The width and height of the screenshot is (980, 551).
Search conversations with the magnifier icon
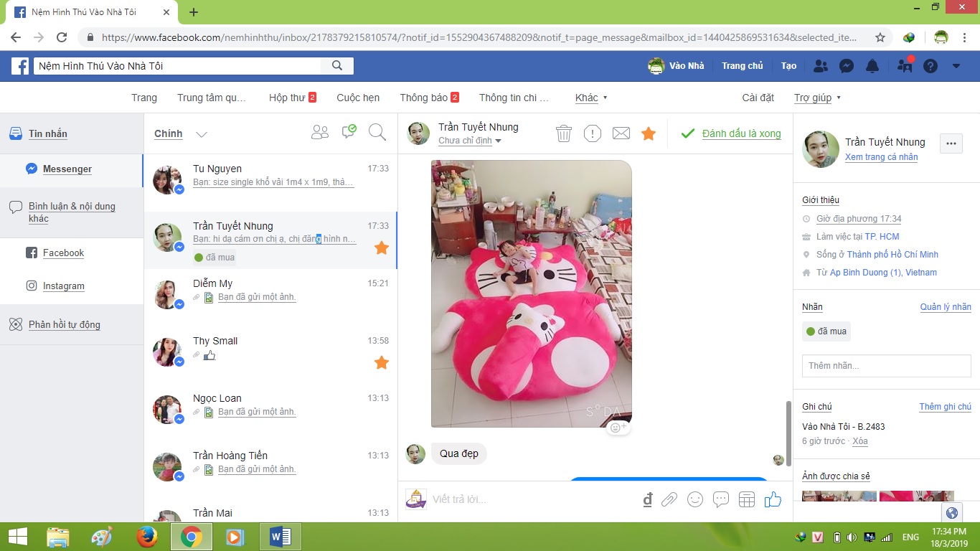point(377,132)
